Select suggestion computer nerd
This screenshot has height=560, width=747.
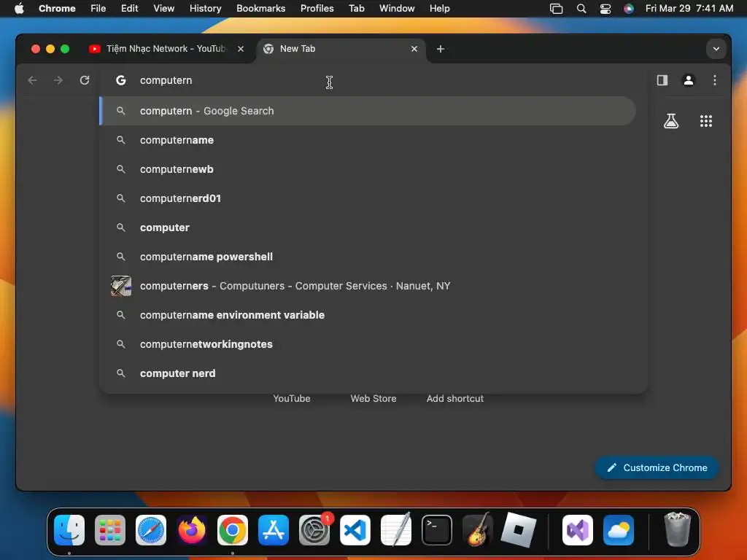coord(368,373)
